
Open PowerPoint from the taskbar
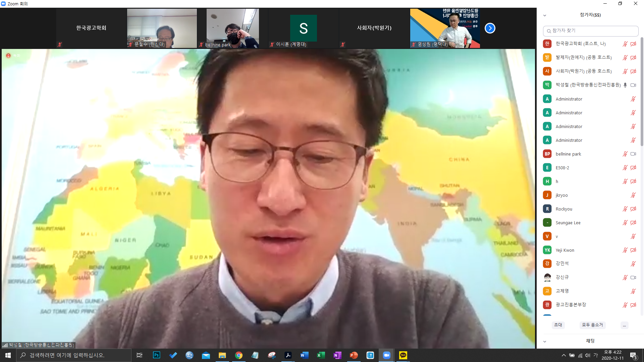(x=354, y=355)
